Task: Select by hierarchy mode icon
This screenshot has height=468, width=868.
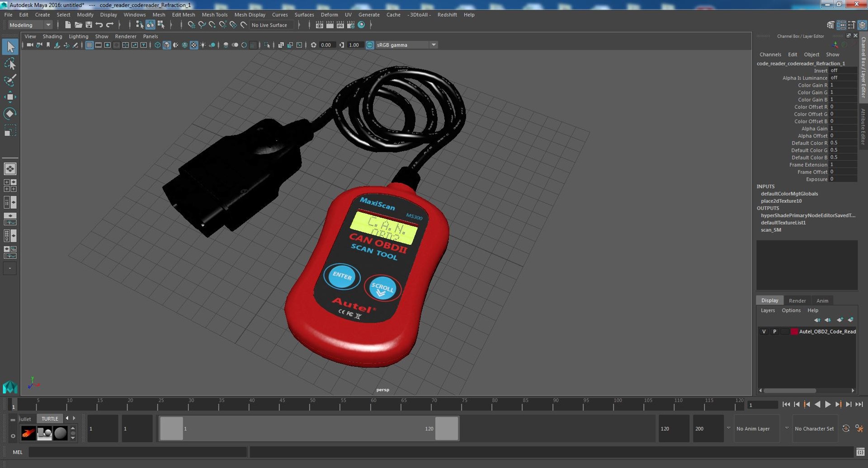Action: pyautogui.click(x=140, y=25)
